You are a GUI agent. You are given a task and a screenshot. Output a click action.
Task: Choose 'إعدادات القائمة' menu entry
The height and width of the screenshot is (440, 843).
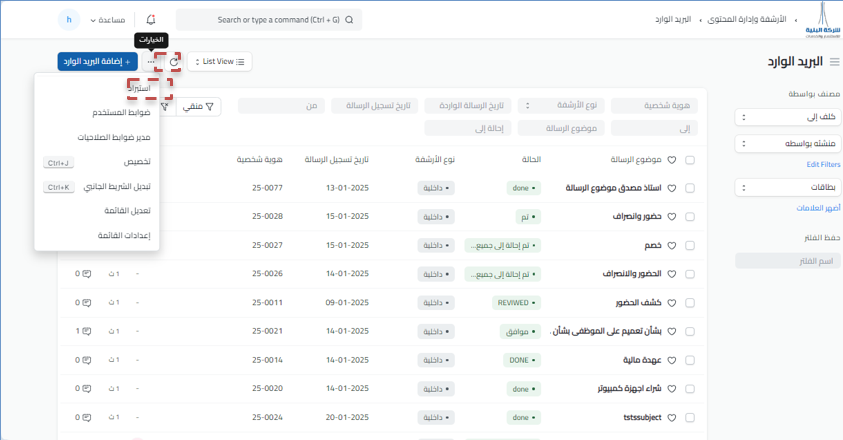(97, 236)
